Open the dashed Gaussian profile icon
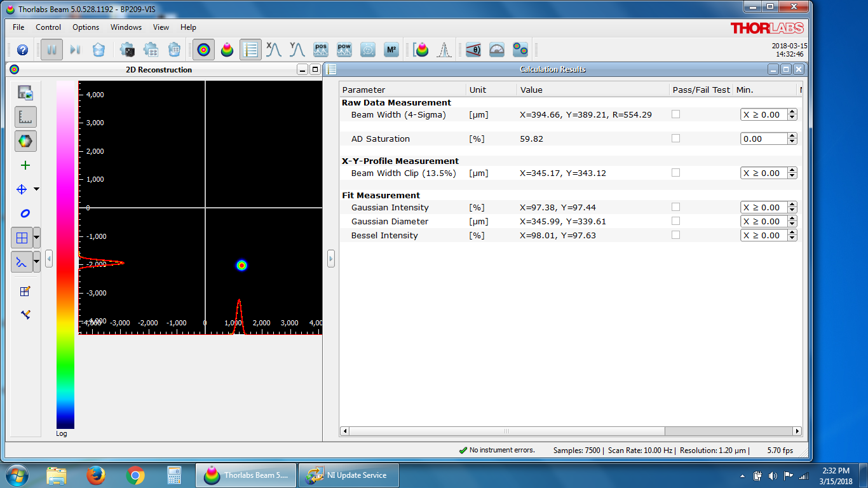The width and height of the screenshot is (868, 488). click(444, 50)
